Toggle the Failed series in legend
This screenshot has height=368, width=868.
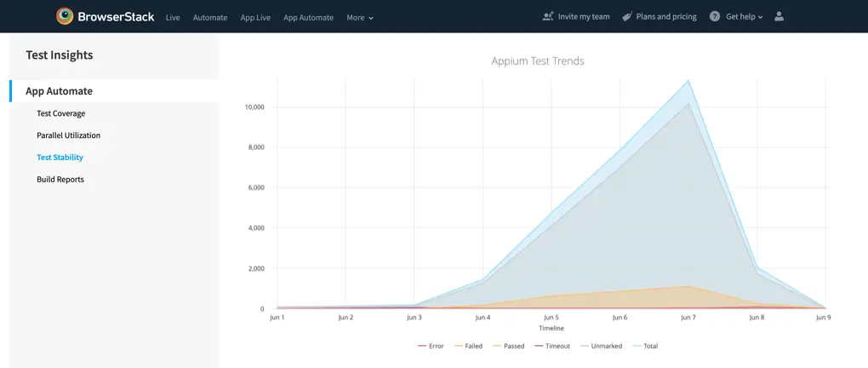tap(468, 346)
